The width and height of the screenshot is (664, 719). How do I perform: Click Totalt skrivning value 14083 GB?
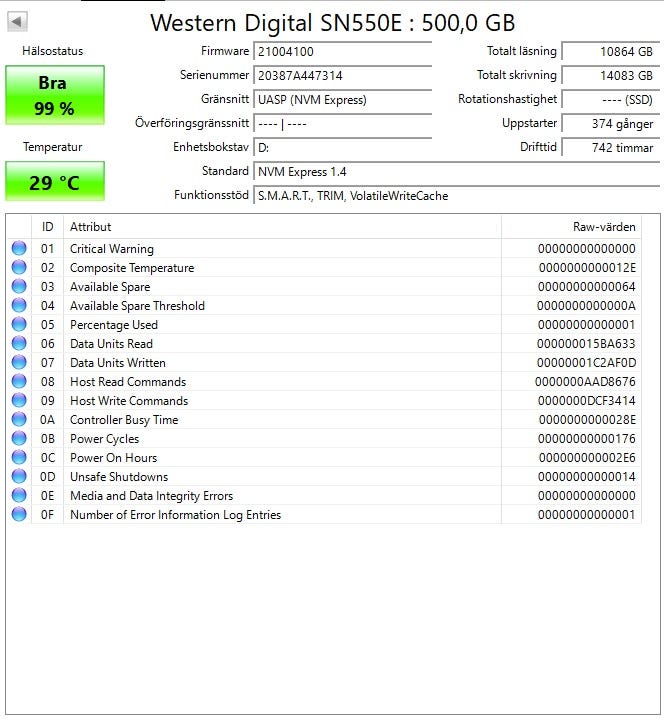(x=611, y=75)
